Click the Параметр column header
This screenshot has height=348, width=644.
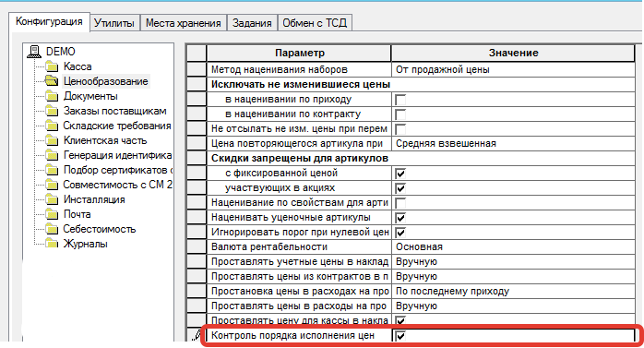(299, 53)
